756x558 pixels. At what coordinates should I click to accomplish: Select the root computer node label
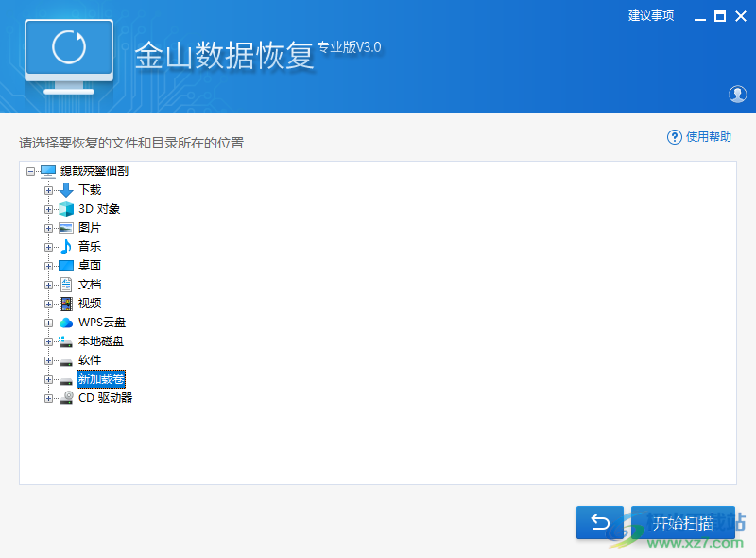tap(94, 171)
